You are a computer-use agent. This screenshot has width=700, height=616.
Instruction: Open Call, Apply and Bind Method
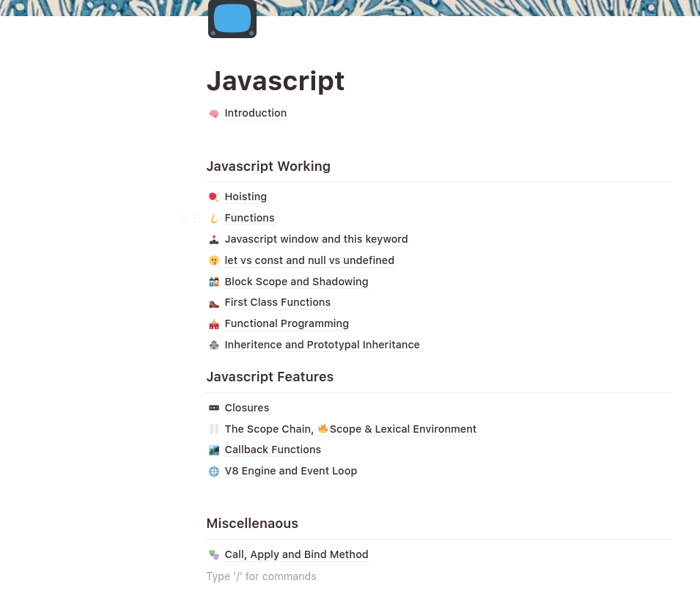point(296,554)
